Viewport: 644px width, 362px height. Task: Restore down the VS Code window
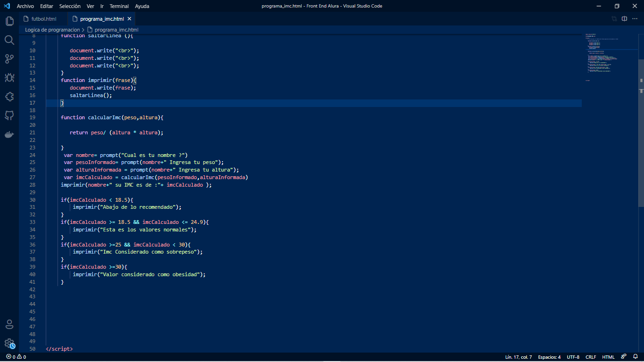pos(617,6)
